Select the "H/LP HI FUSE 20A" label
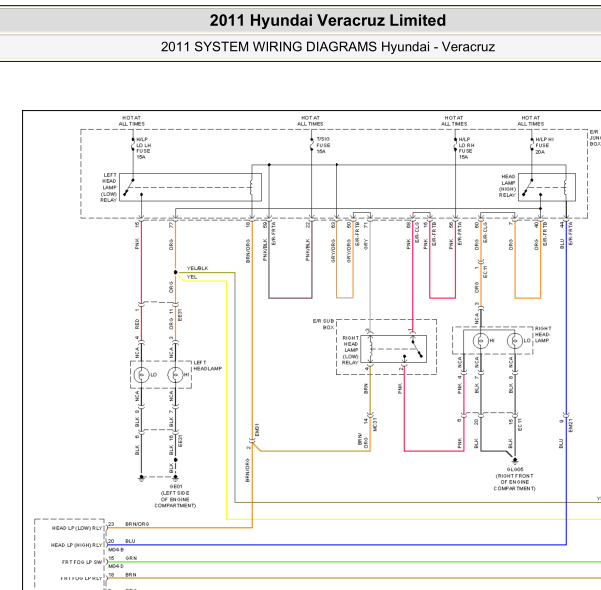Screen dimensions: 601x590 [x=544, y=146]
